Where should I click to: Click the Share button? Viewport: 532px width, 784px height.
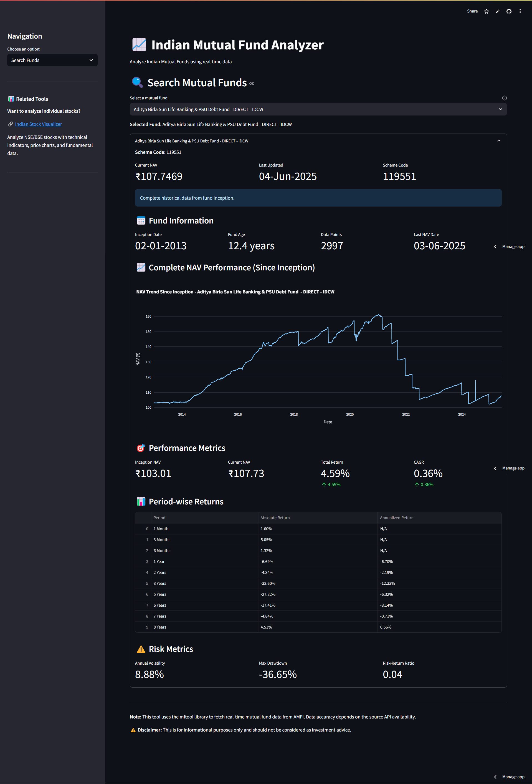point(472,11)
